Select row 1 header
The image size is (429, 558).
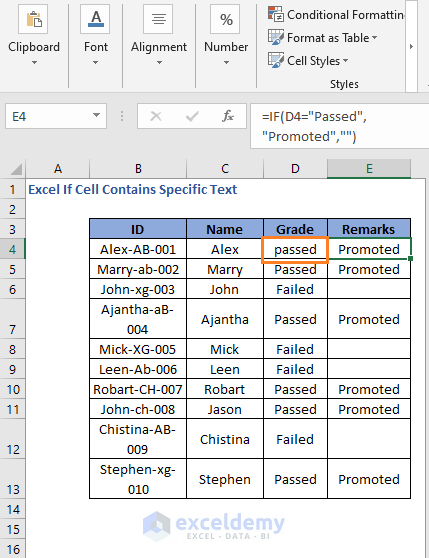12,189
